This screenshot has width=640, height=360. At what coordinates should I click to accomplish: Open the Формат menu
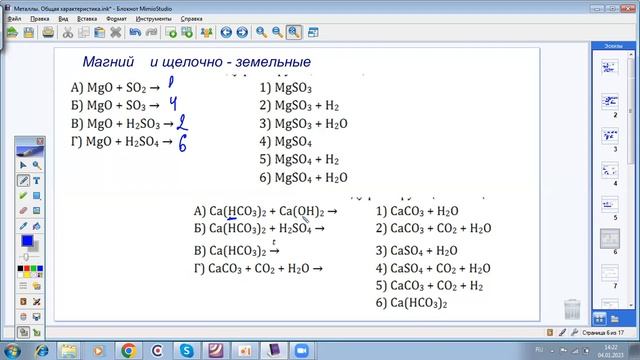tap(116, 19)
